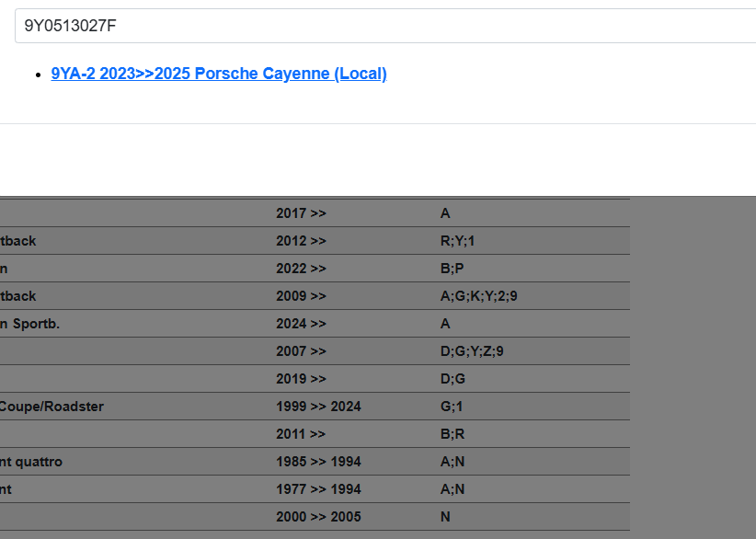Screen dimensions: 756x539
Task: Open the 9YA-2 Porsche Cayenne link
Action: pos(219,74)
